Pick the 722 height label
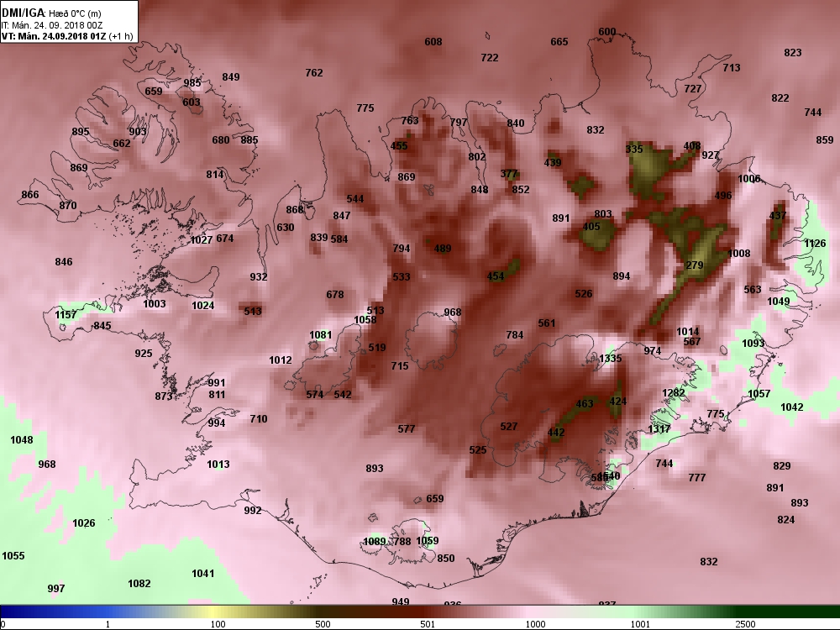The image size is (840, 630). [490, 57]
